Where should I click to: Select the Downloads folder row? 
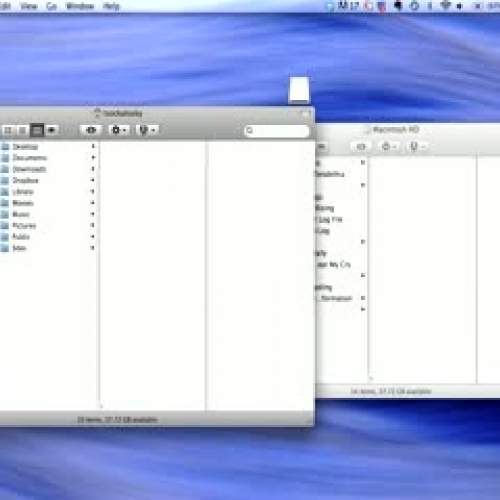(48, 169)
